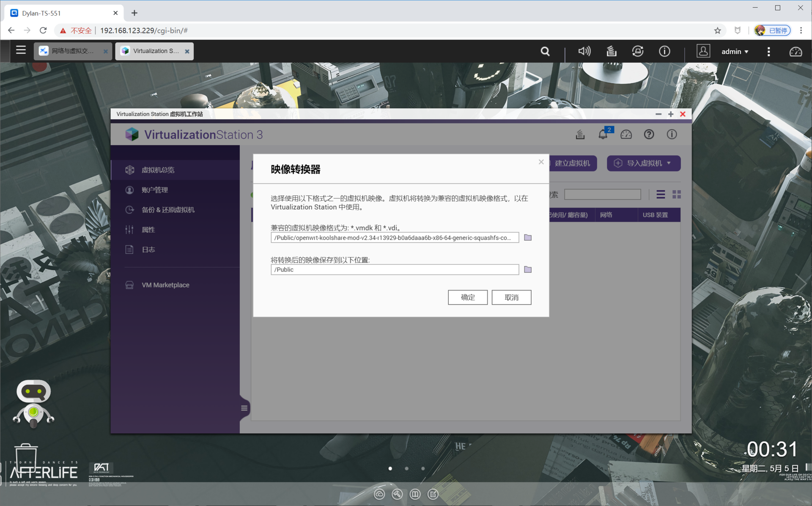
Task: Switch to list view of virtual machines
Action: 661,194
